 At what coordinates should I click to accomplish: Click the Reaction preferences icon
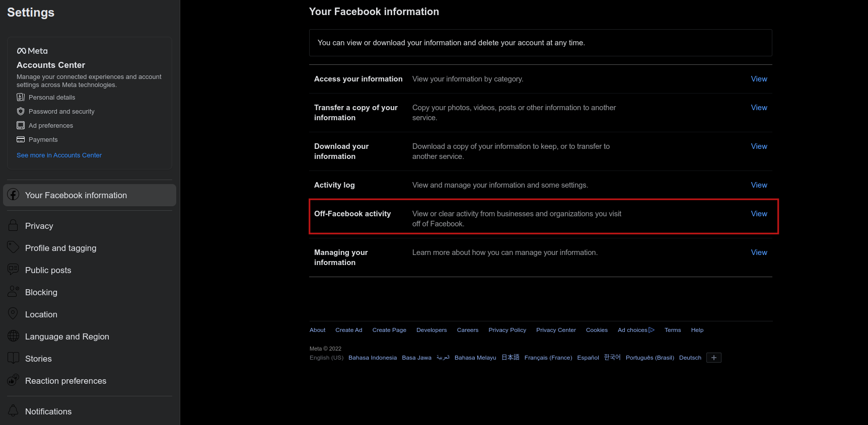14,380
